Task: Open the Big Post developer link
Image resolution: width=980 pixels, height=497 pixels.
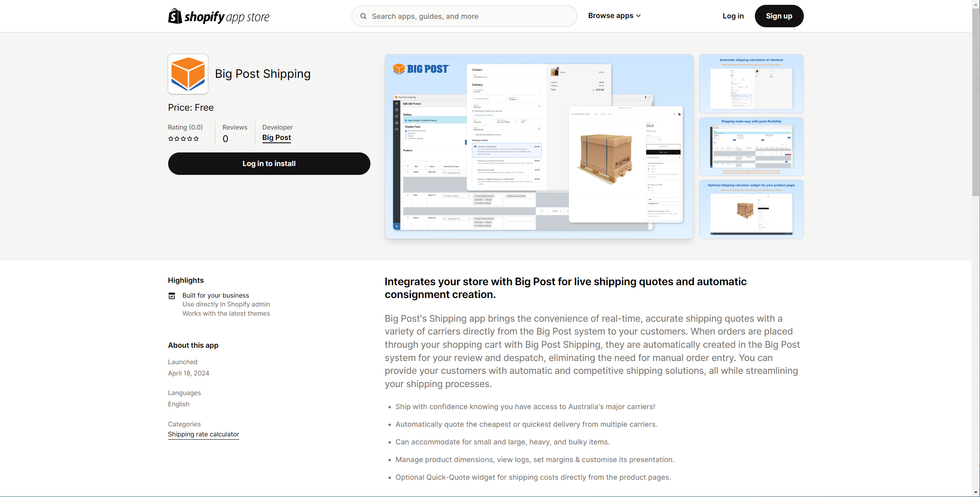Action: click(x=277, y=138)
